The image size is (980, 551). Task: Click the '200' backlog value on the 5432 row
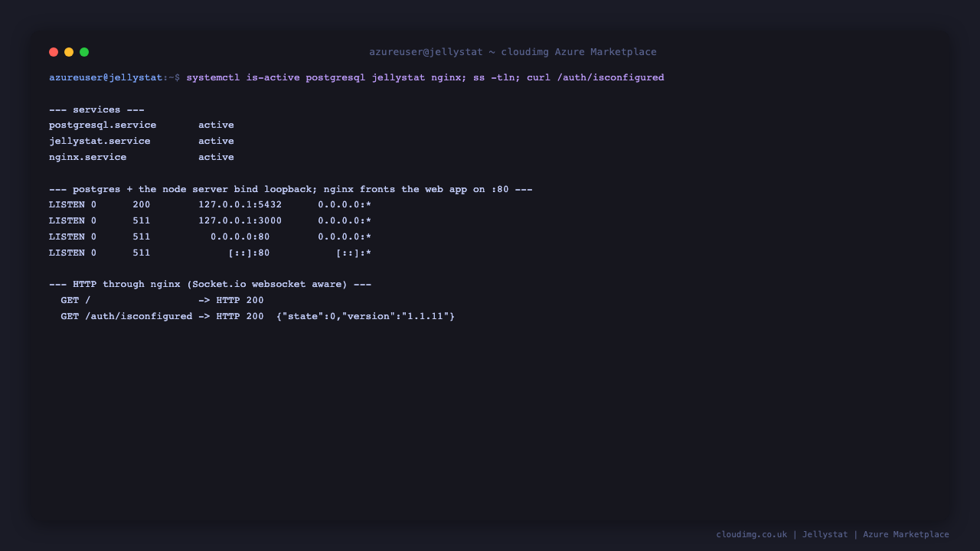point(142,204)
